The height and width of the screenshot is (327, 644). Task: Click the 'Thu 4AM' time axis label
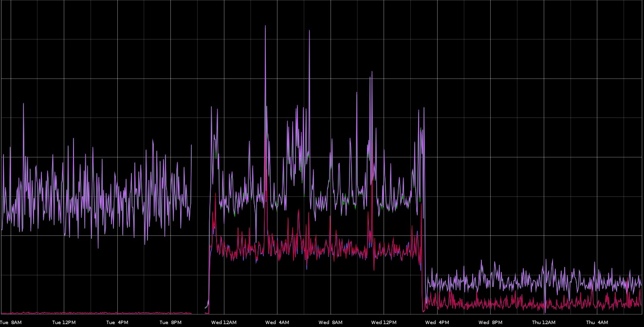point(597,323)
